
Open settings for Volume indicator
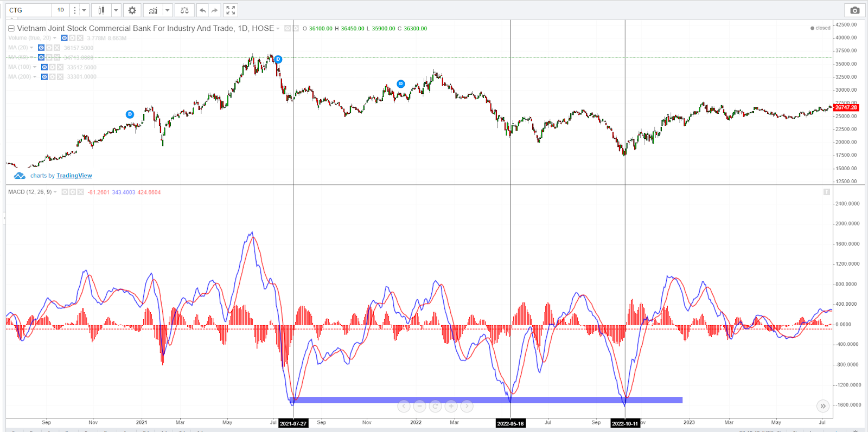[x=72, y=38]
